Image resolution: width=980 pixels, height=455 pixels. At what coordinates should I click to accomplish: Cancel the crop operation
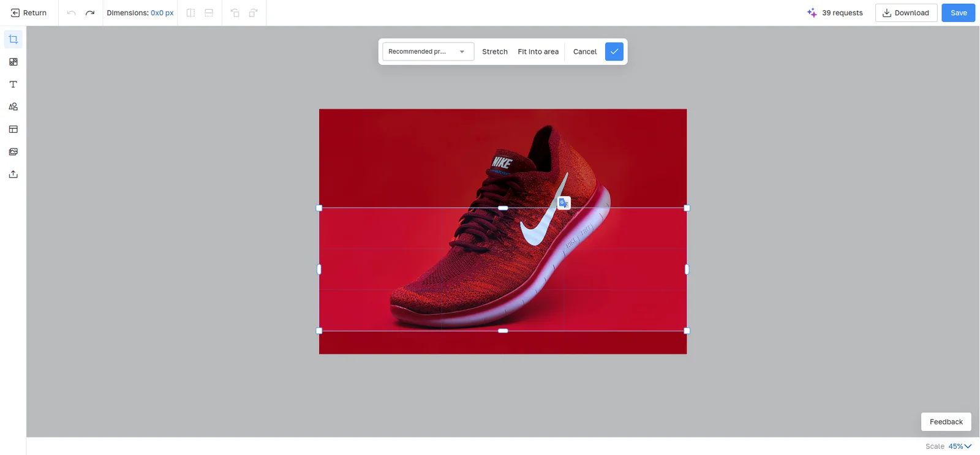coord(585,51)
